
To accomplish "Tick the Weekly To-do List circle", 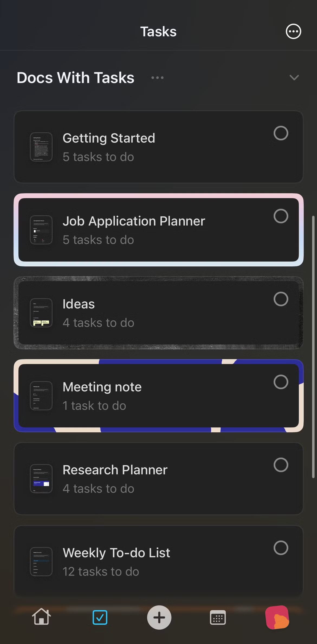I will pyautogui.click(x=281, y=548).
